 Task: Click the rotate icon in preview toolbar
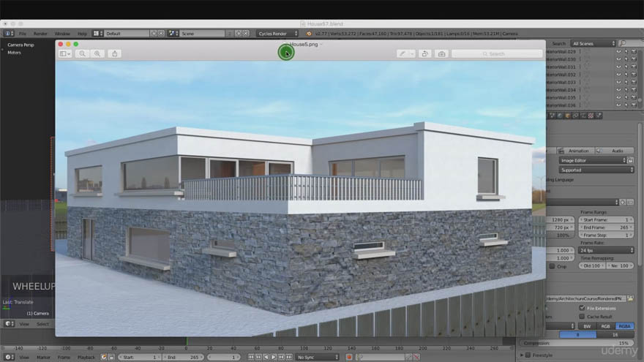(425, 54)
